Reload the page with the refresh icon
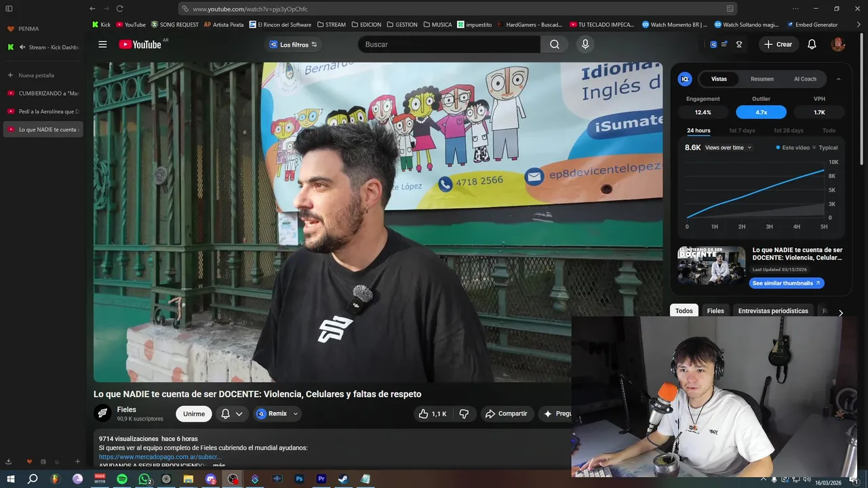This screenshot has width=868, height=488. [119, 9]
